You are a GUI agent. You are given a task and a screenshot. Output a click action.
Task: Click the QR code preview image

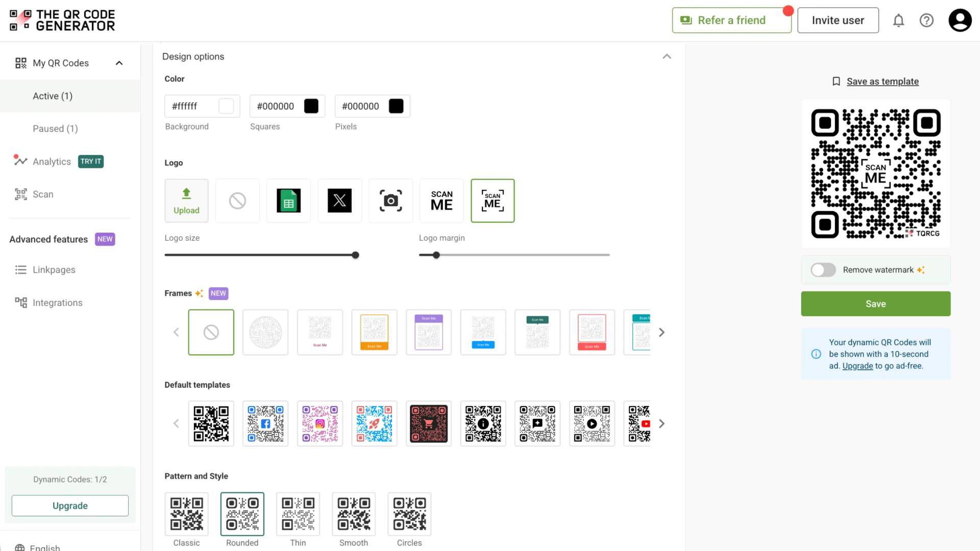point(875,173)
